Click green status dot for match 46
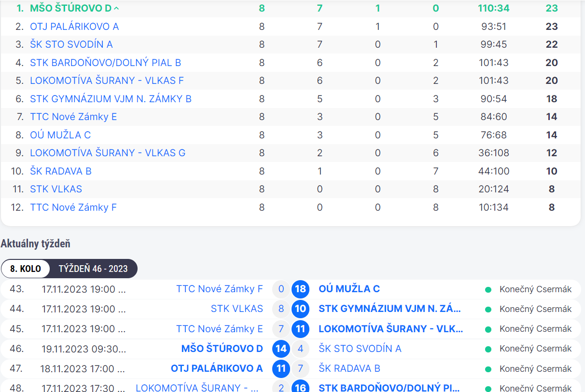 point(488,349)
